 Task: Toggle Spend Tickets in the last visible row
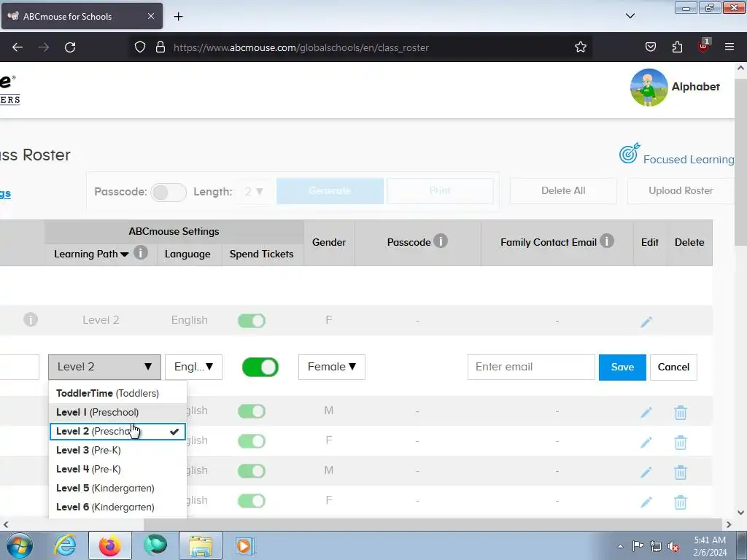coord(252,500)
